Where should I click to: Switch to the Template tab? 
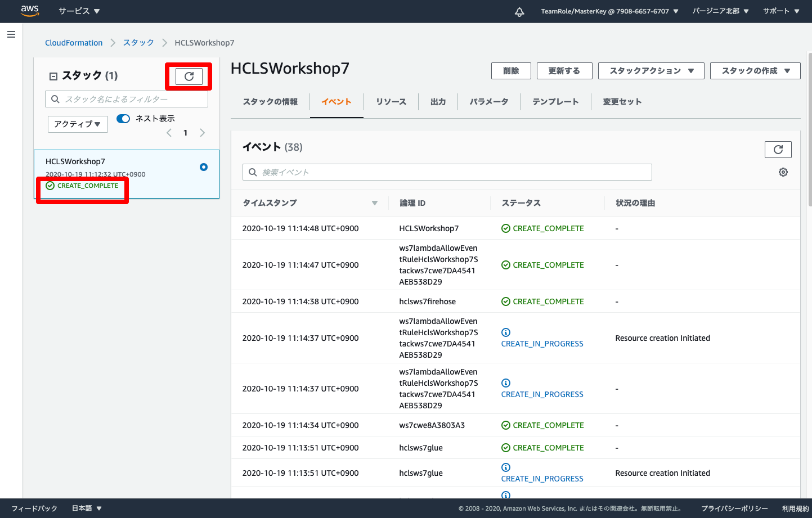[x=555, y=102]
